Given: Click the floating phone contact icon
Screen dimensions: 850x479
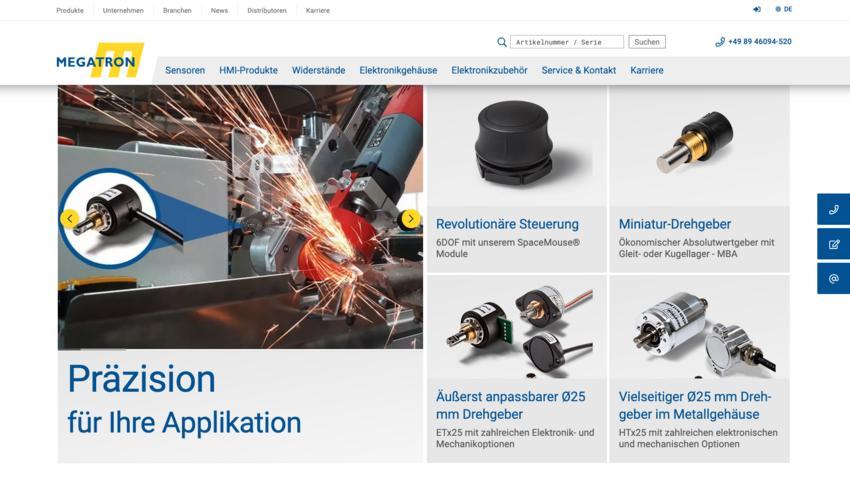Looking at the screenshot, I should coord(833,210).
